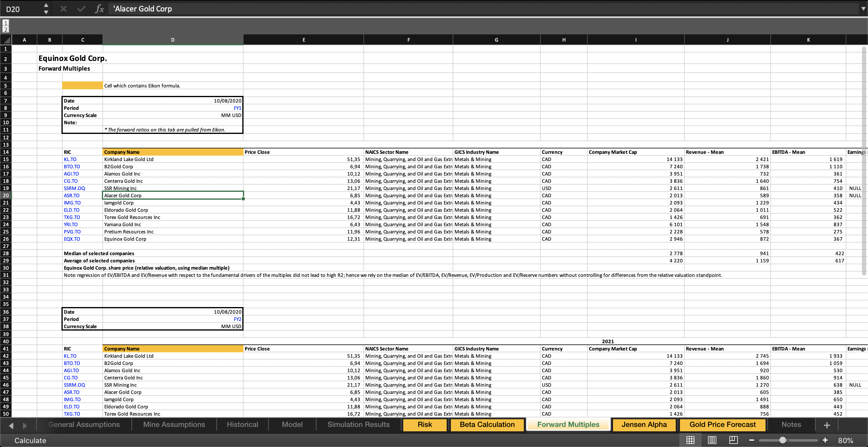Select the Company Name header in row 14

[x=173, y=152]
